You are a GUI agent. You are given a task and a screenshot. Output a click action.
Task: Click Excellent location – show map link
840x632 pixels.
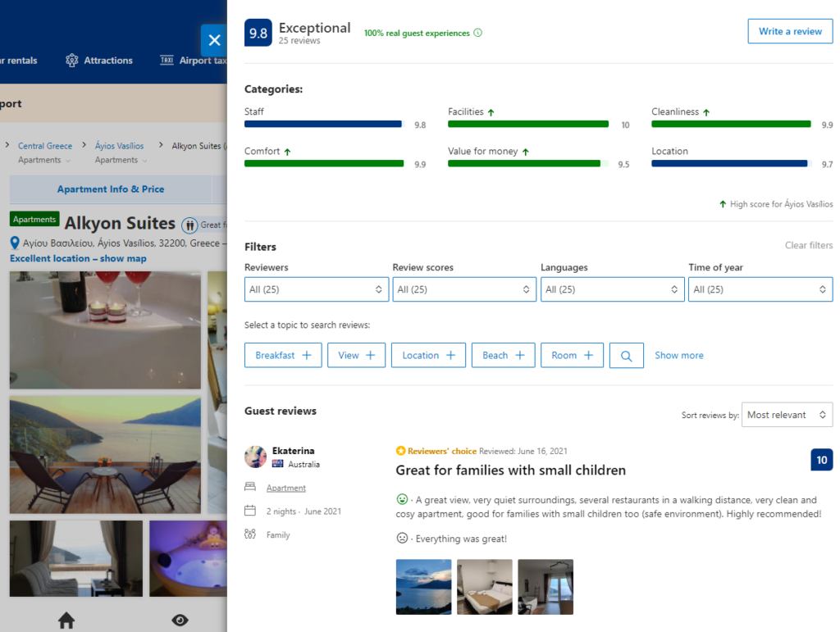[x=78, y=258]
